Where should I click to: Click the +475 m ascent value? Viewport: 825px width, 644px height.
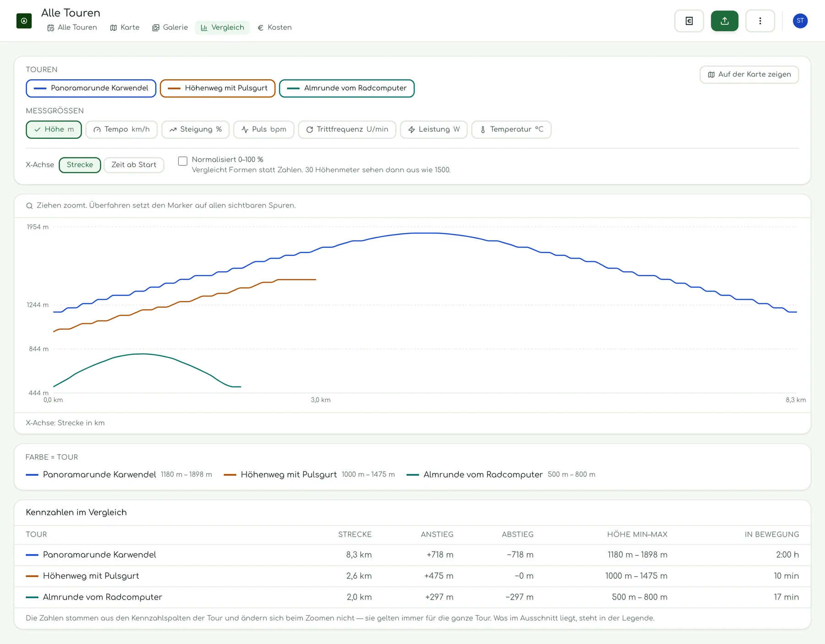tap(439, 576)
